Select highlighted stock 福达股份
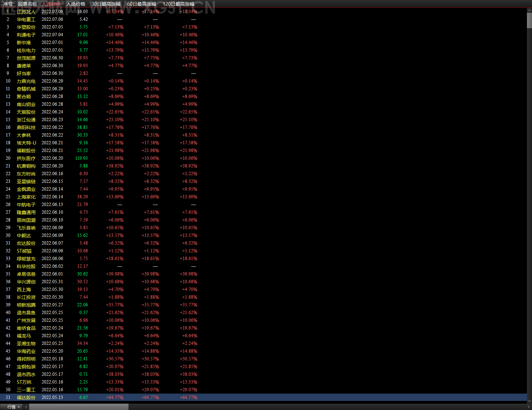532x410 pixels. pyautogui.click(x=26, y=398)
